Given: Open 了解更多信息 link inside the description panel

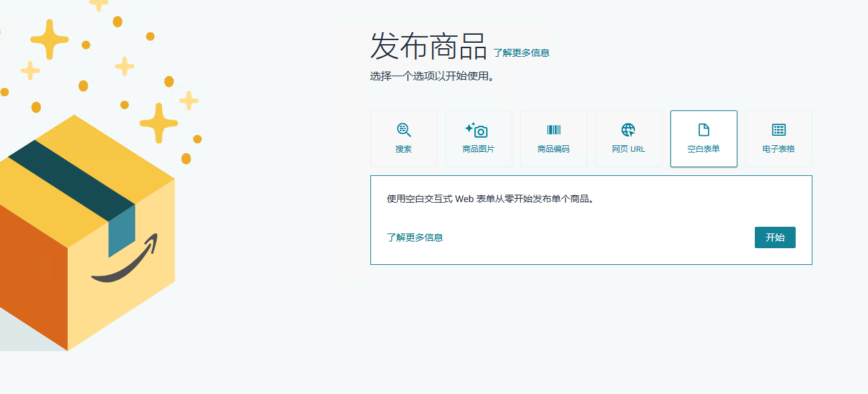Looking at the screenshot, I should pos(415,237).
